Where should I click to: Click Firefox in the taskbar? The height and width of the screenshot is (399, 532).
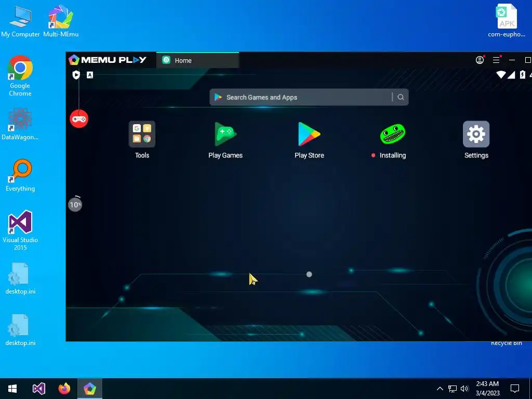click(64, 389)
